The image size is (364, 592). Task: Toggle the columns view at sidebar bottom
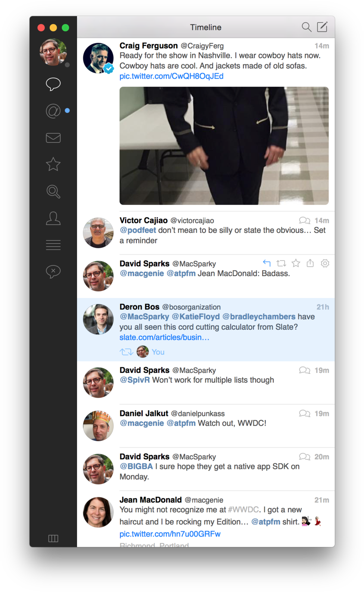pos(53,538)
